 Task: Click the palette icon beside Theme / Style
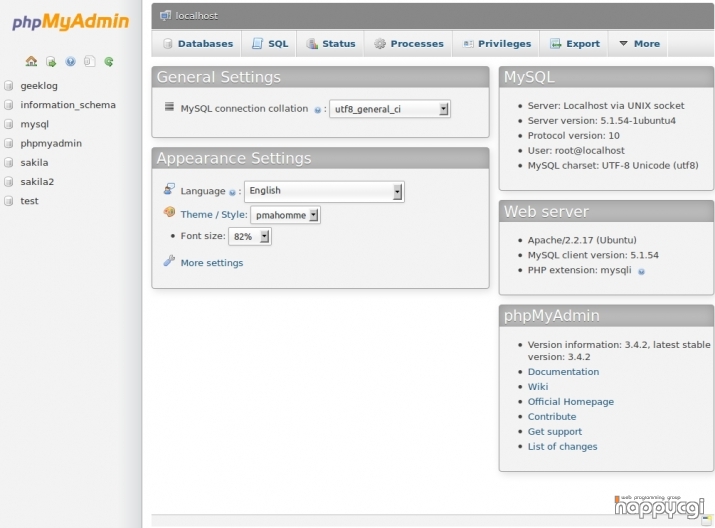[169, 212]
